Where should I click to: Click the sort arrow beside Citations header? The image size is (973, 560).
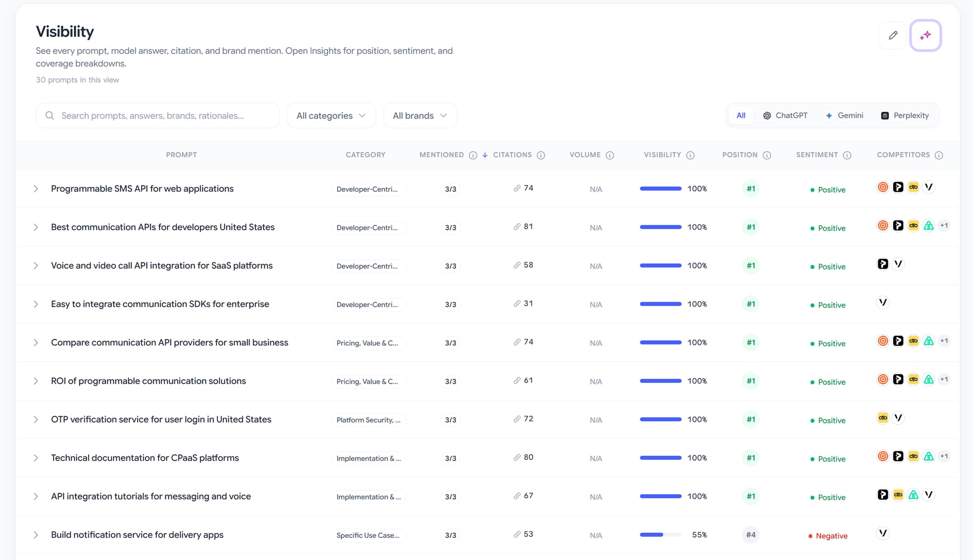tap(485, 155)
